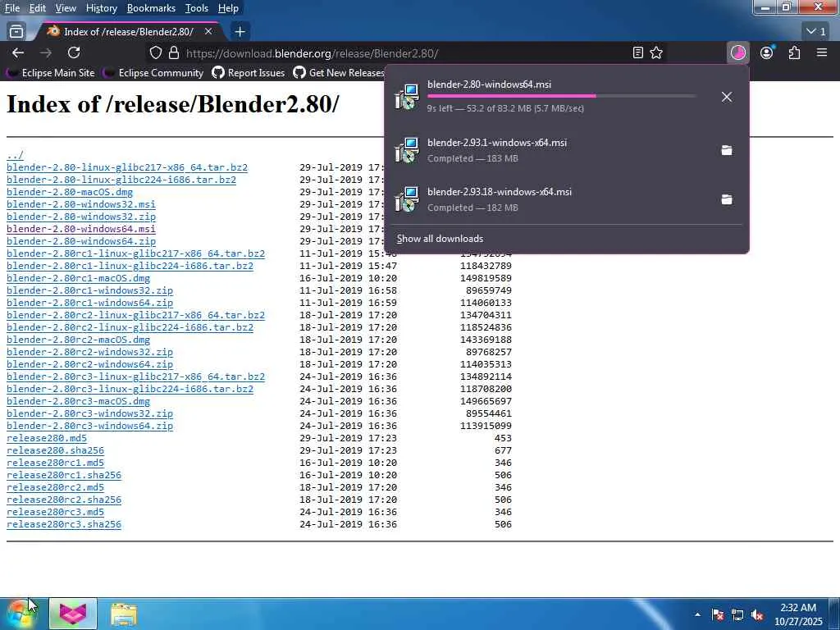
Task: Click the downloads progress toolbar icon
Action: click(x=738, y=52)
